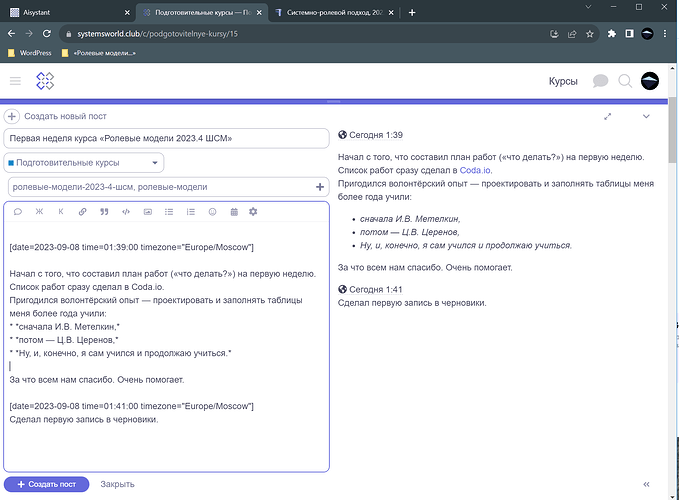This screenshot has width=679, height=500.
Task: Toggle bold formatting (Ж) in editor toolbar
Action: pos(39,212)
